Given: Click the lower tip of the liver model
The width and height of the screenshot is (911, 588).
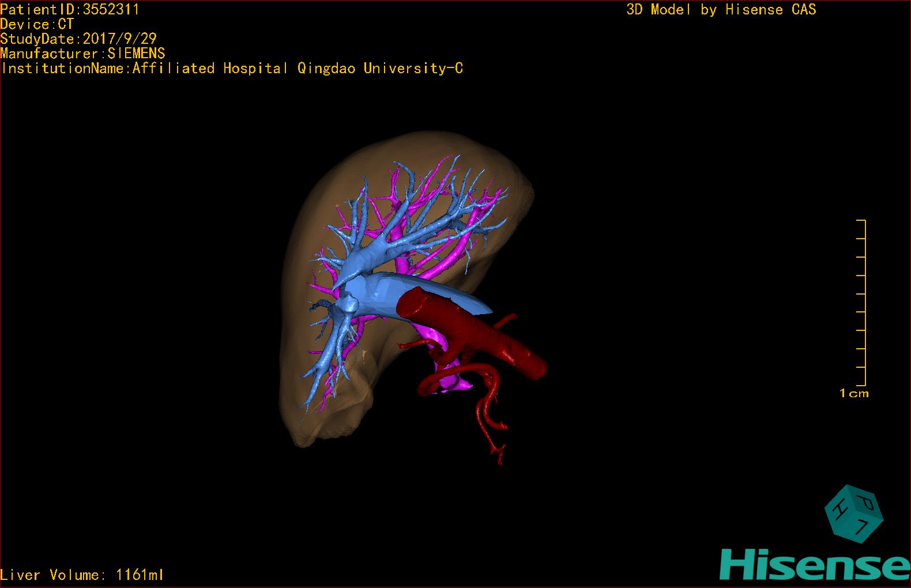Looking at the screenshot, I should pyautogui.click(x=306, y=438).
